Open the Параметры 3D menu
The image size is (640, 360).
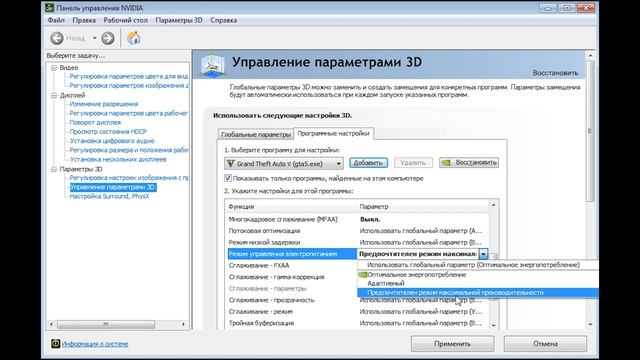click(179, 20)
